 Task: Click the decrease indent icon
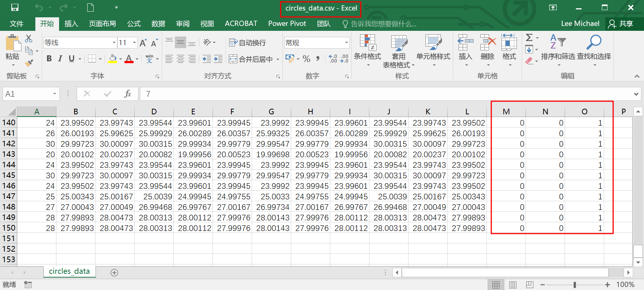[x=207, y=59]
